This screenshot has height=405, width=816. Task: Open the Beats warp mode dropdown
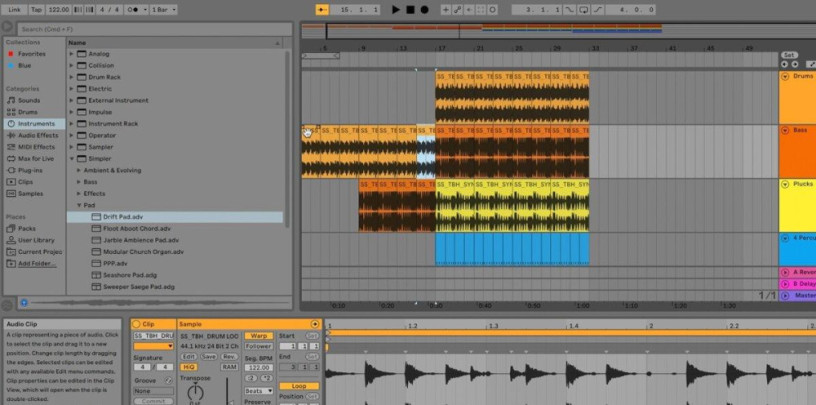pos(259,391)
